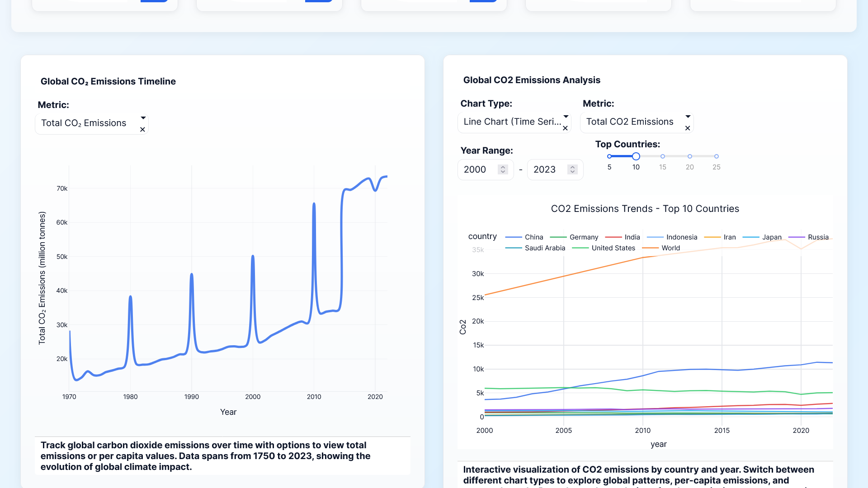Set Top Countries slider to 25
This screenshot has width=868, height=488.
click(717, 156)
